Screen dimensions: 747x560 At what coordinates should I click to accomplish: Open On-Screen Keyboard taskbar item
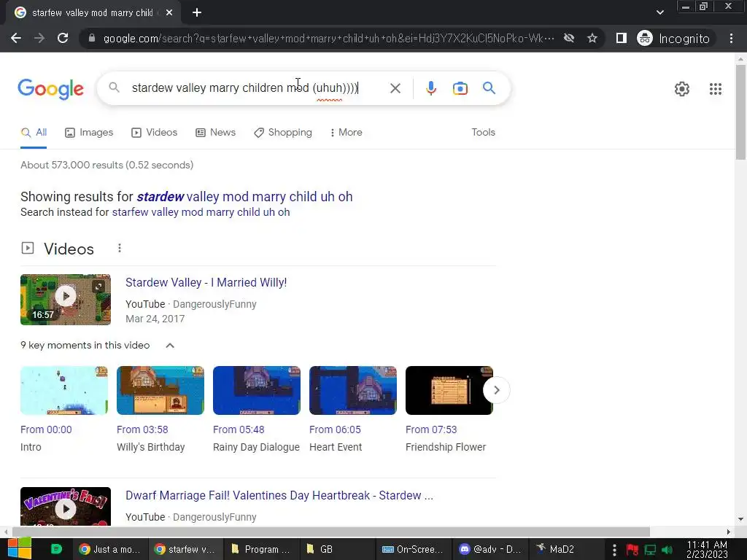[x=413, y=550]
